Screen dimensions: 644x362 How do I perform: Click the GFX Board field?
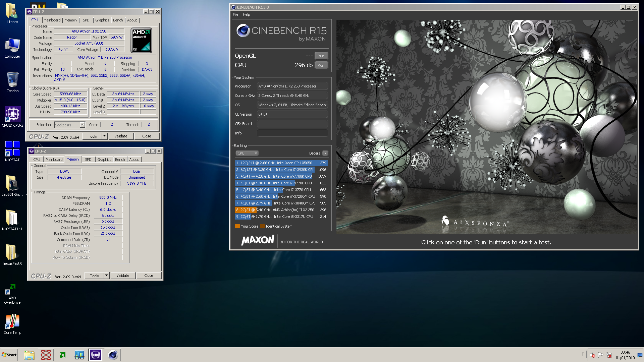tap(292, 124)
